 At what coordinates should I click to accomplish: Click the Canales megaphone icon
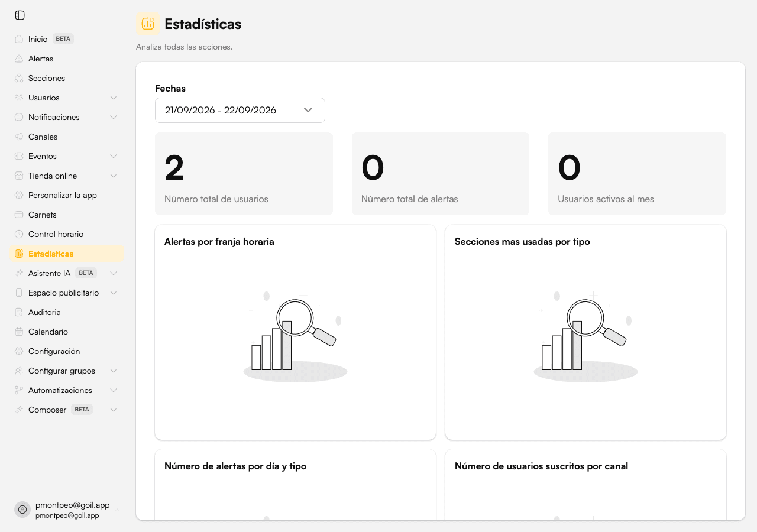pyautogui.click(x=19, y=137)
